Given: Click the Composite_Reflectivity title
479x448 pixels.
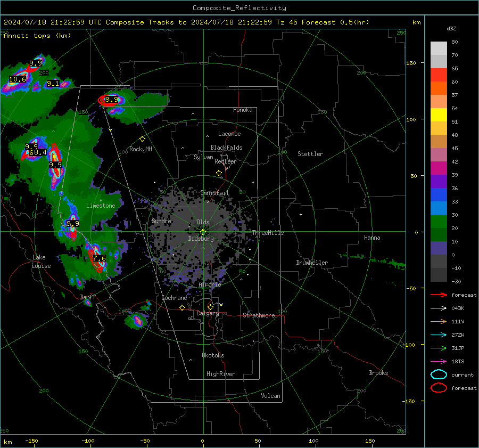Looking at the screenshot, I should (240, 8).
